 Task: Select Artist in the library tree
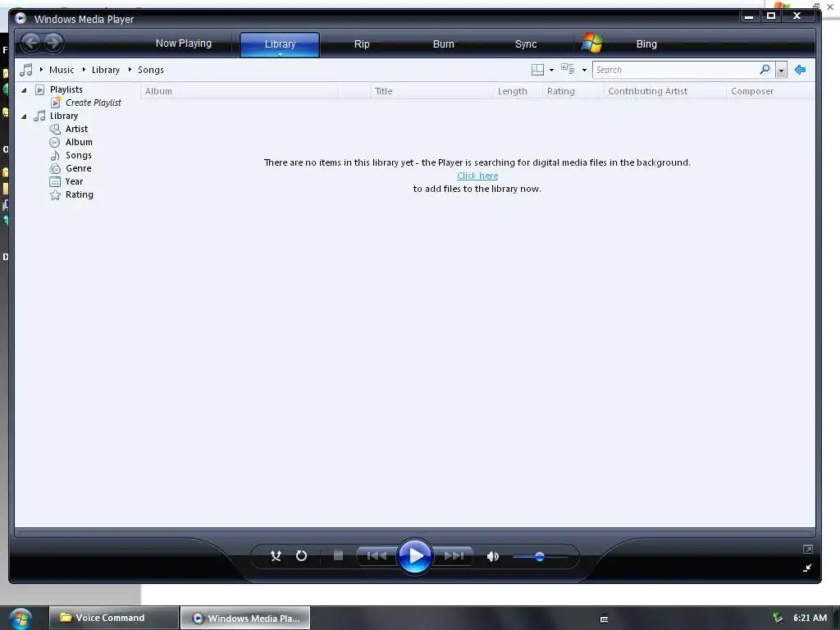coord(76,129)
